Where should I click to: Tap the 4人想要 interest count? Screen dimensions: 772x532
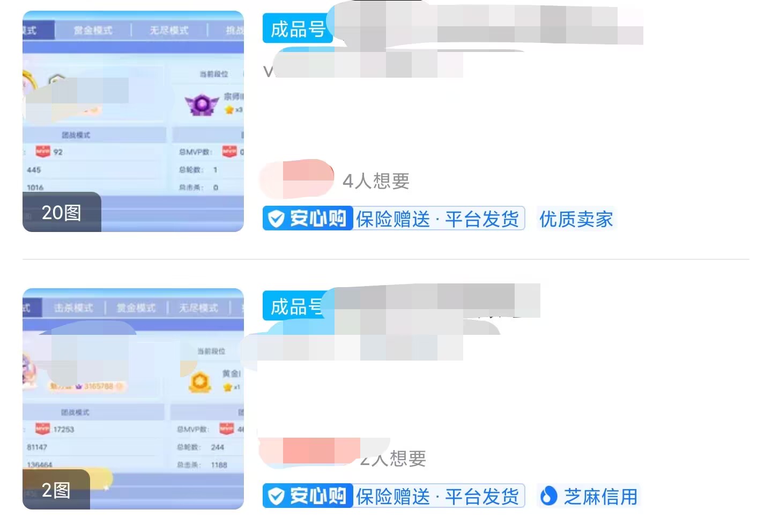coord(376,181)
